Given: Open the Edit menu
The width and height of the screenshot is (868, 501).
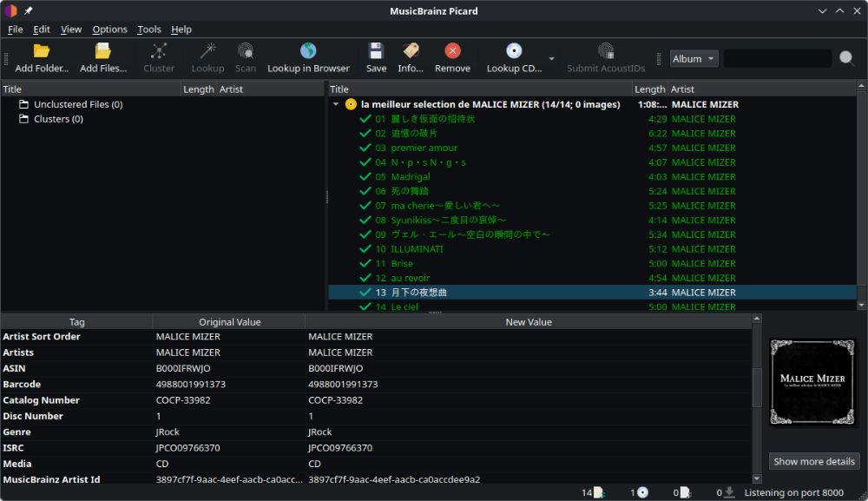Looking at the screenshot, I should pyautogui.click(x=42, y=30).
